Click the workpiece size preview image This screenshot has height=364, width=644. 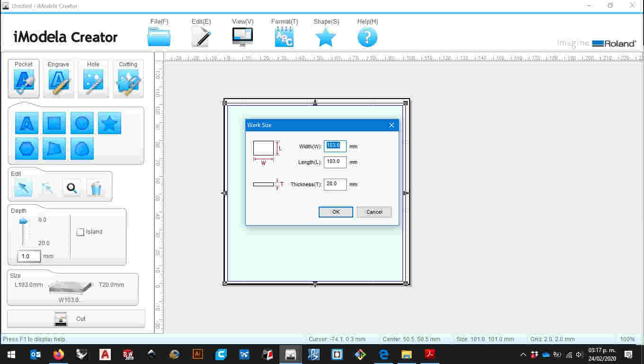71,287
